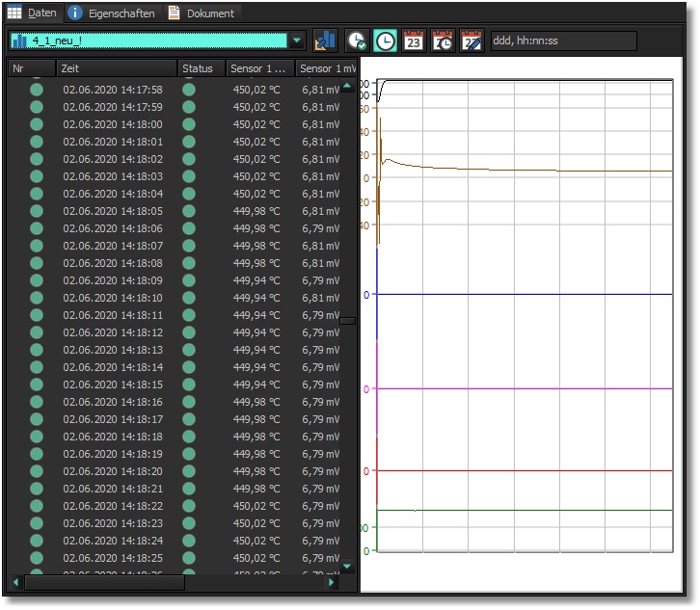
Task: Select row 02.06.2020 14:18:22
Action: (x=175, y=506)
